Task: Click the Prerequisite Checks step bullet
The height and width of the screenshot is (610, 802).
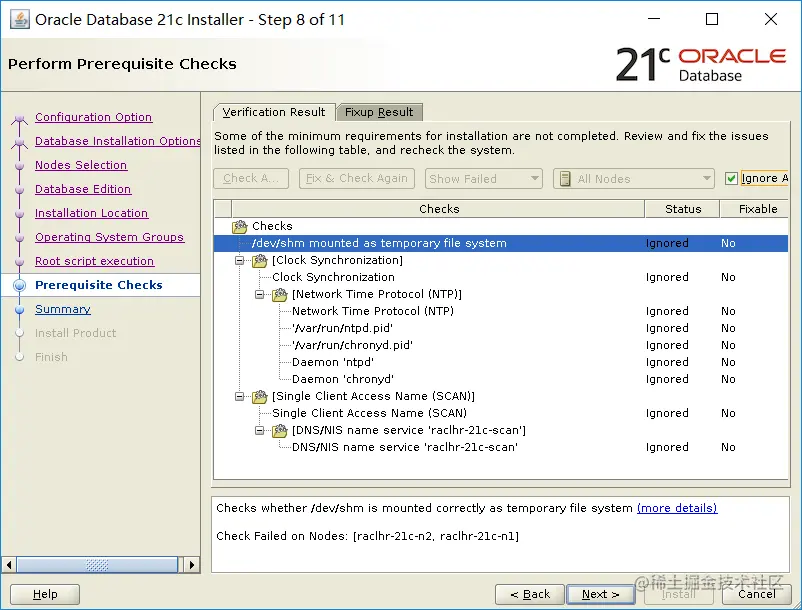Action: [19, 285]
